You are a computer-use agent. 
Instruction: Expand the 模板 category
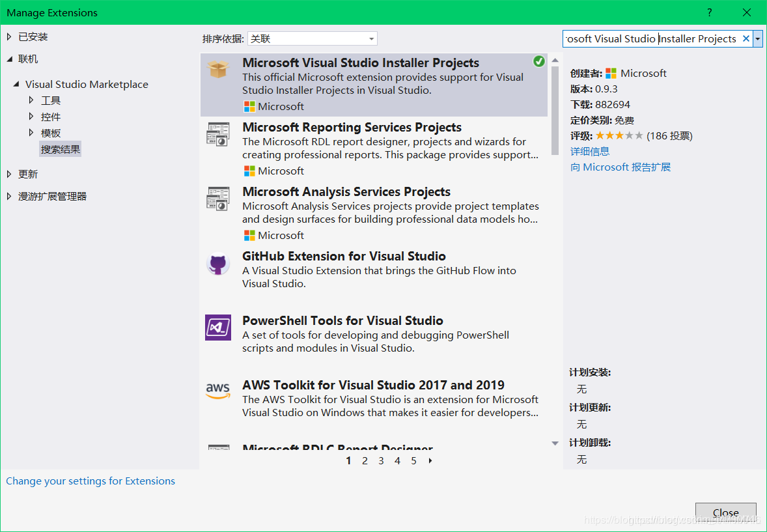[31, 133]
